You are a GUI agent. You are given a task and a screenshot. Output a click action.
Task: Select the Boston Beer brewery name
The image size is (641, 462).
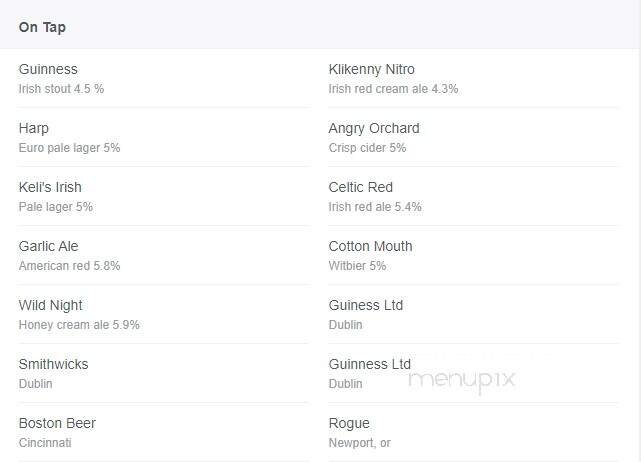(57, 423)
